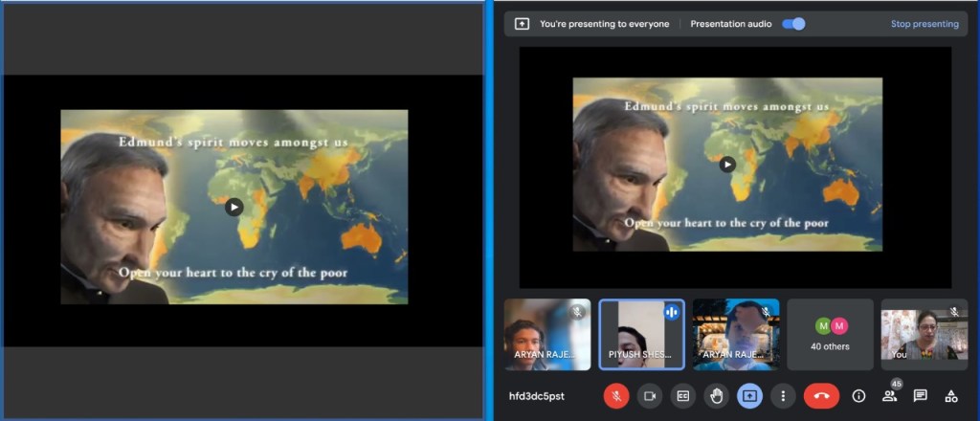The width and height of the screenshot is (980, 421).
Task: Leave the call with the red button
Action: [821, 395]
